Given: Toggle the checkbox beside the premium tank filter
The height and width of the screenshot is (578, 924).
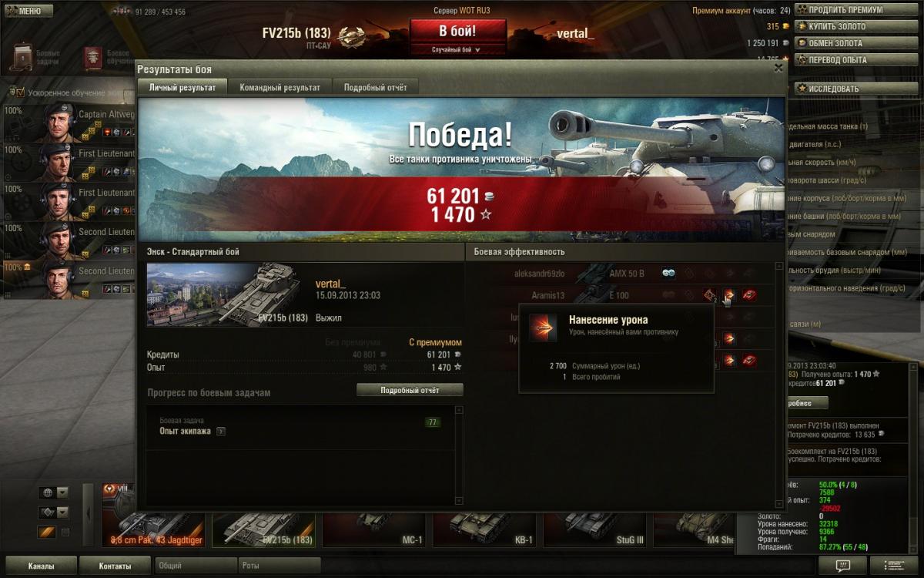Looking at the screenshot, I should click(x=65, y=533).
